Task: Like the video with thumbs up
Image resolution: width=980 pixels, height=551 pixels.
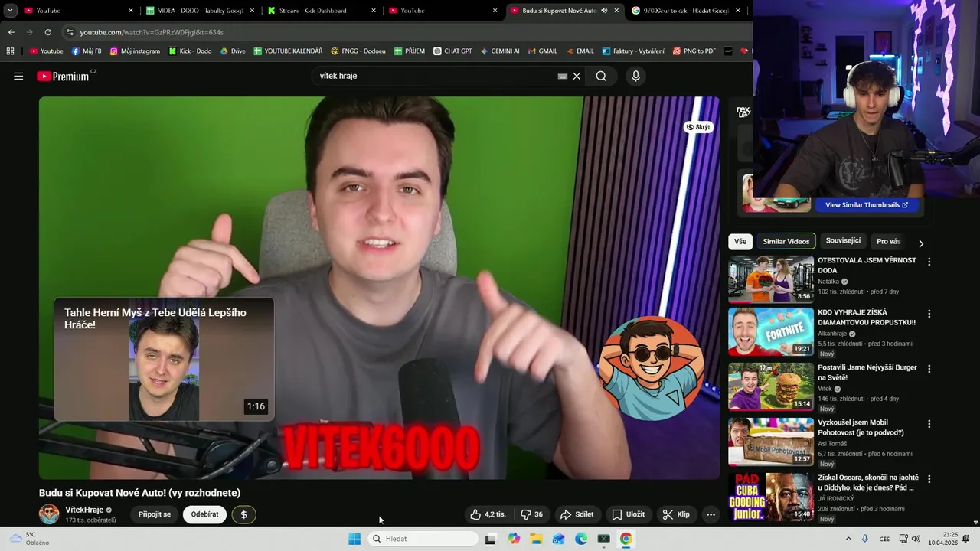Action: tap(488, 514)
